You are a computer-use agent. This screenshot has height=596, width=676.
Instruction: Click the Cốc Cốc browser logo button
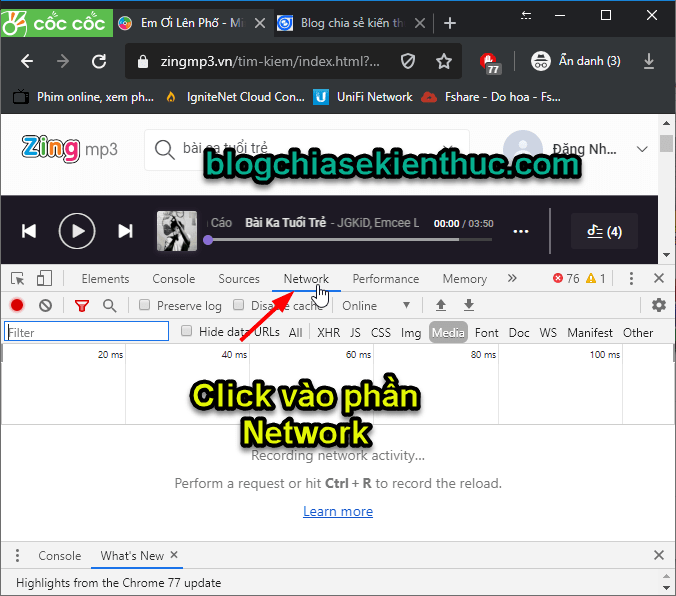[x=56, y=23]
